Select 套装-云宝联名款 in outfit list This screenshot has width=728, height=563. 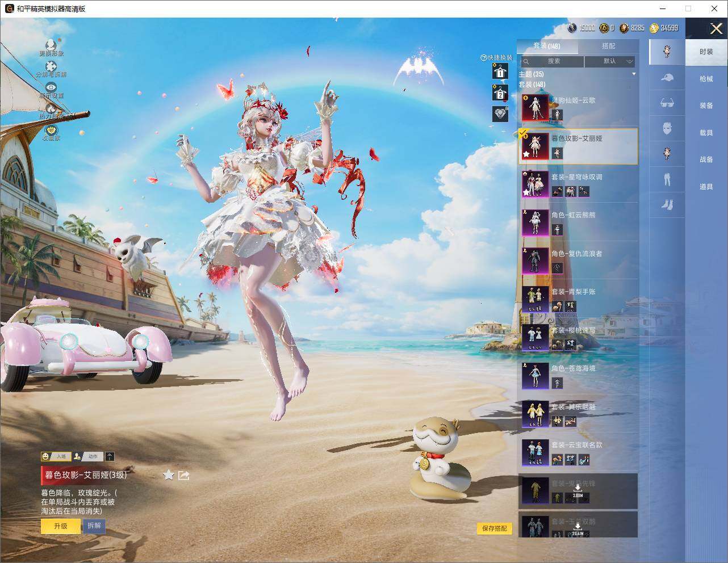(x=579, y=452)
